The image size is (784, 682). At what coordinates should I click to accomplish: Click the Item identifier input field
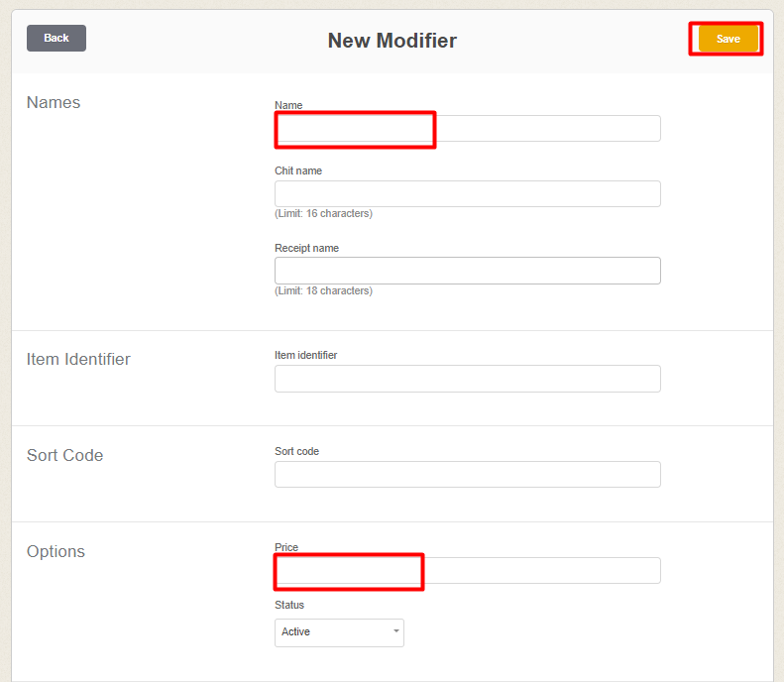click(467, 379)
